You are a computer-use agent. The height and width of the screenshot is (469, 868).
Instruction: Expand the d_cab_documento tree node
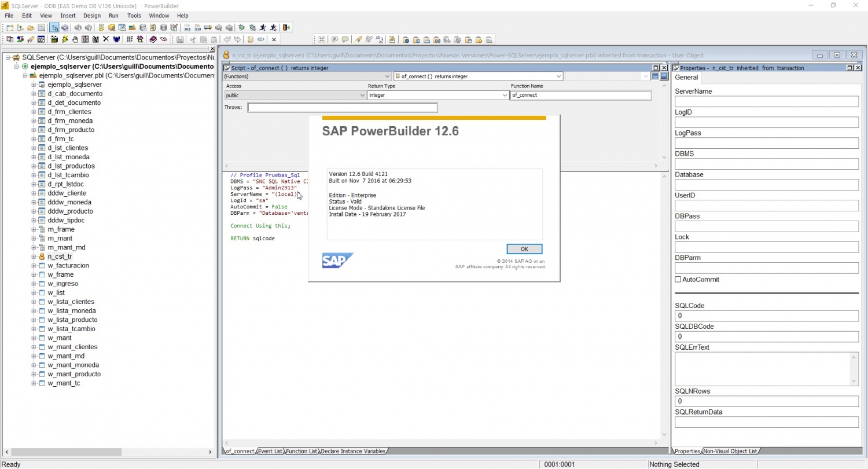(x=34, y=94)
